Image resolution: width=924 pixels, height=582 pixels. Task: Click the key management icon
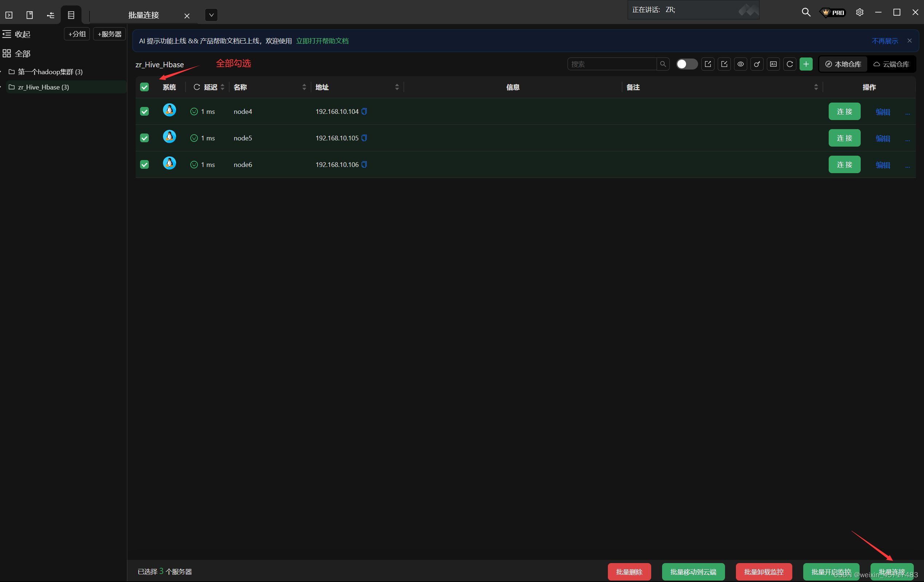[x=757, y=64]
